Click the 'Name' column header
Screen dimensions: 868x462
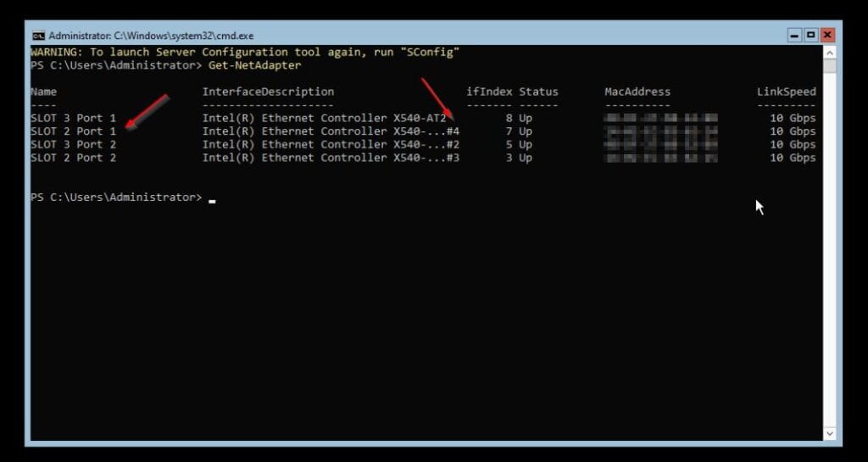point(44,92)
